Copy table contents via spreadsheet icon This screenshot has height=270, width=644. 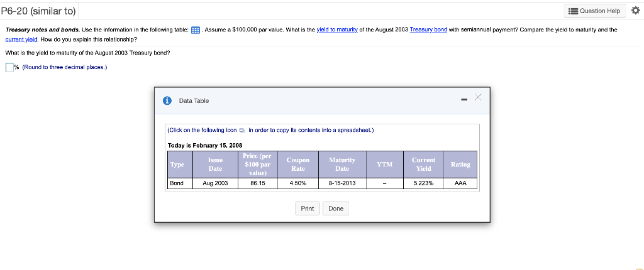point(242,131)
